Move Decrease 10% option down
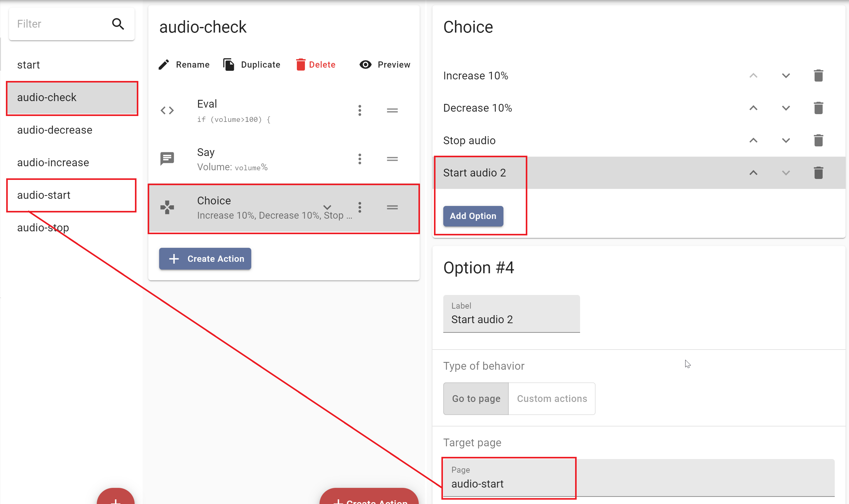 click(786, 108)
